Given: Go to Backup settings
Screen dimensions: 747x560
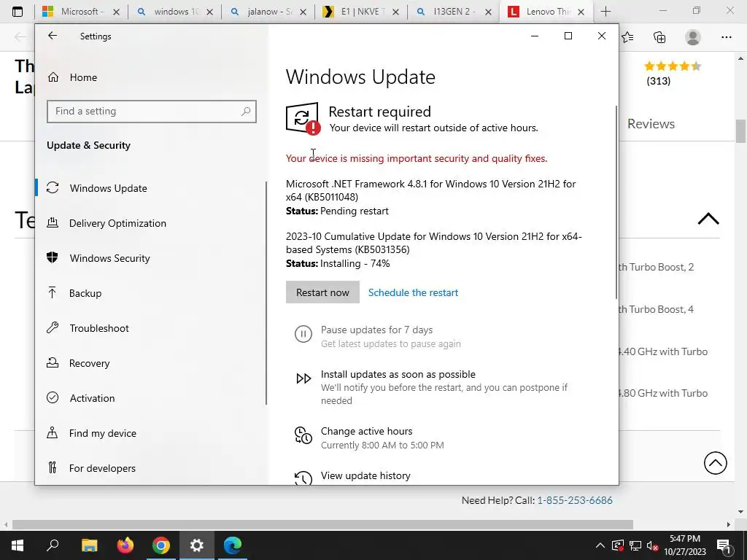Looking at the screenshot, I should pyautogui.click(x=85, y=293).
